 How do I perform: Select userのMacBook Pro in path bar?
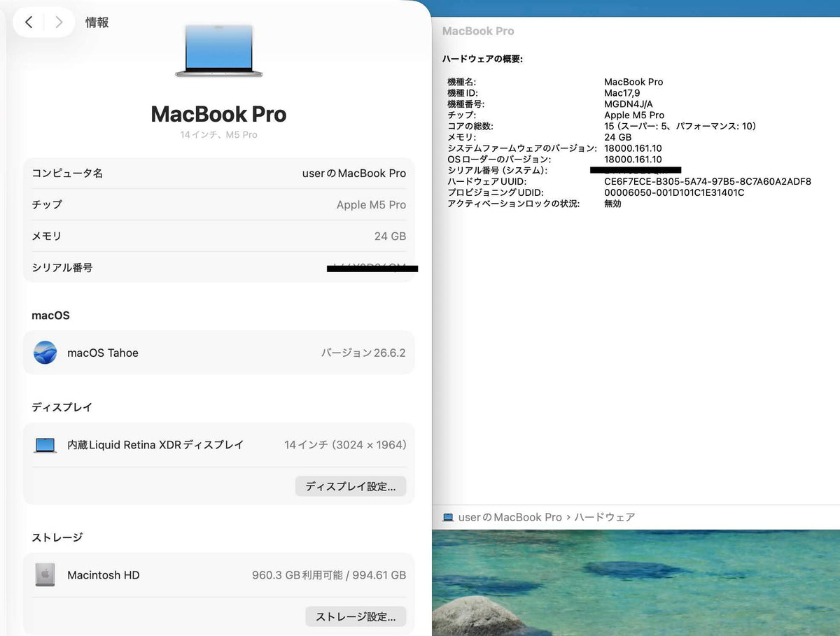pyautogui.click(x=510, y=517)
